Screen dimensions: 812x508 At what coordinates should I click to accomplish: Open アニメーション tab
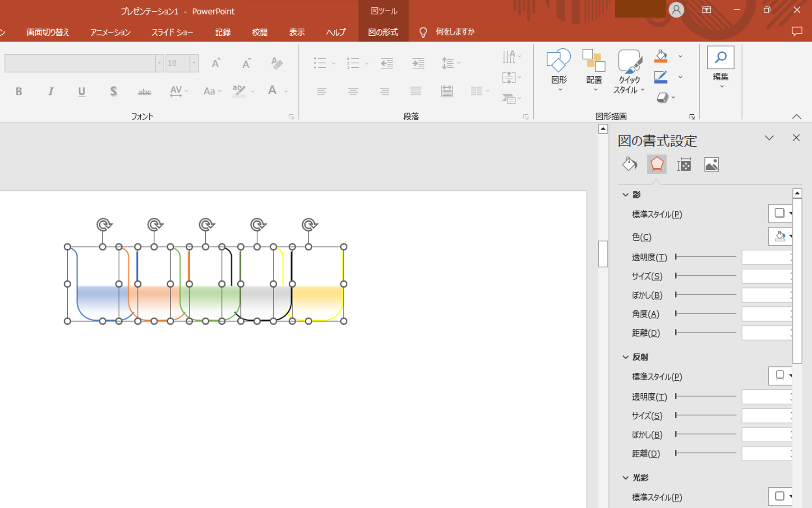click(111, 32)
